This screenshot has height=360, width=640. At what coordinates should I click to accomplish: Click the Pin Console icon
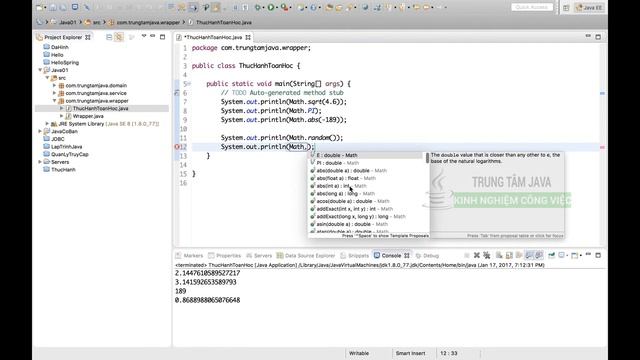point(551,255)
